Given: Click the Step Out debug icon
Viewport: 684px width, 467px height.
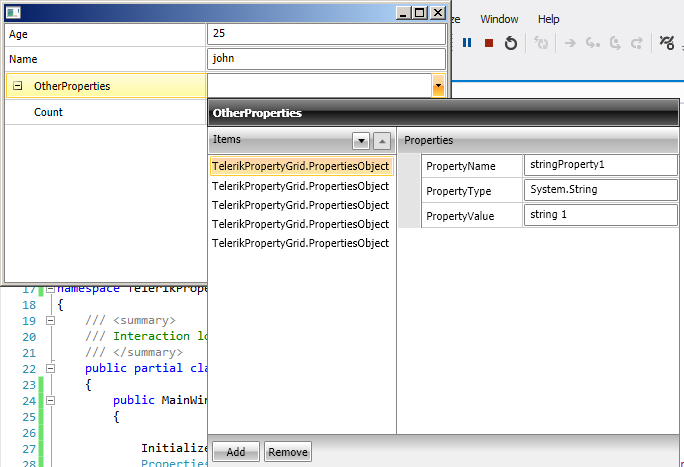Looking at the screenshot, I should [x=637, y=43].
